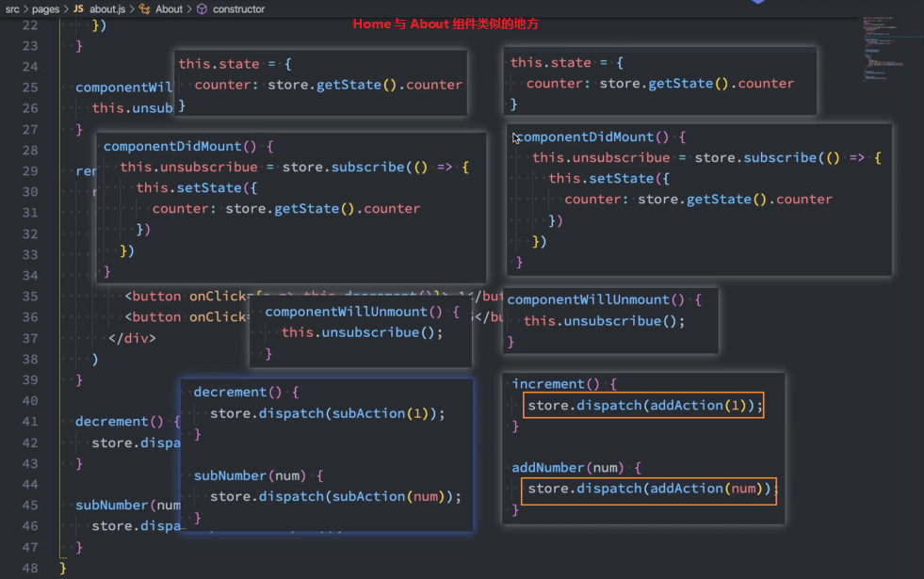Click "decrement() {" on editor line 41
Screen dimensions: 924x579
click(x=127, y=421)
